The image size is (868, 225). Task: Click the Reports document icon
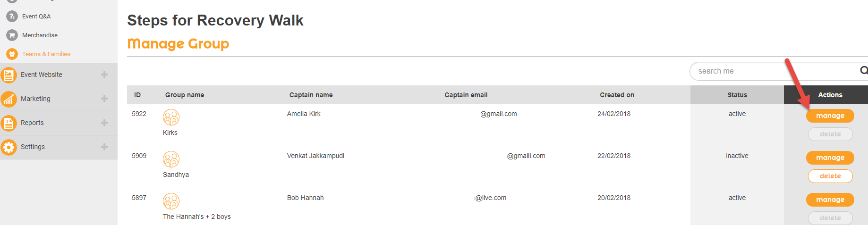coord(9,123)
